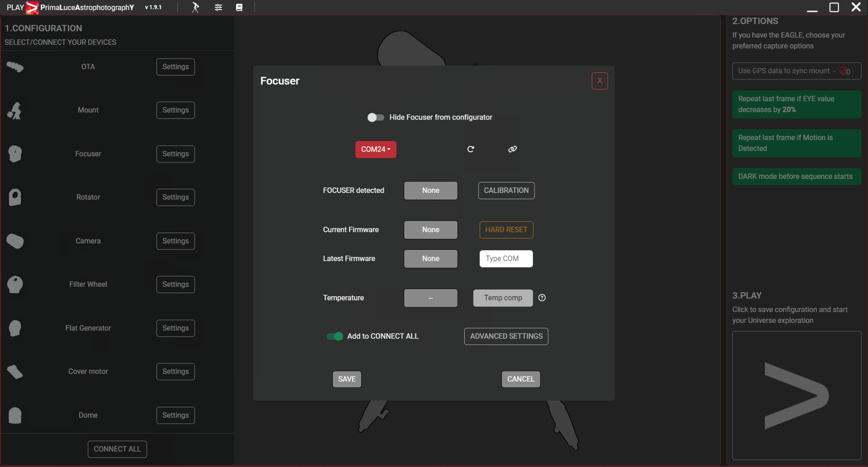
Task: Open the COM24 port dropdown
Action: [376, 149]
